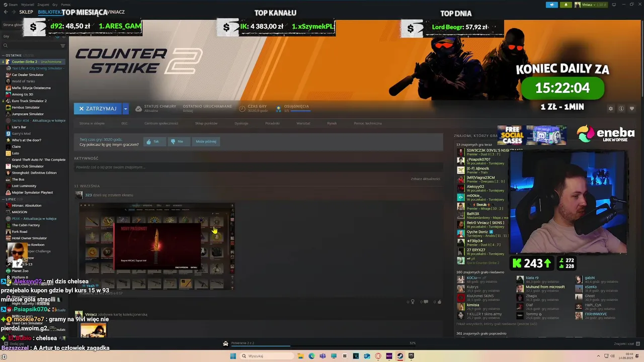Stop the game with ZATRZYMAJ button
The width and height of the screenshot is (644, 362).
coord(98,109)
